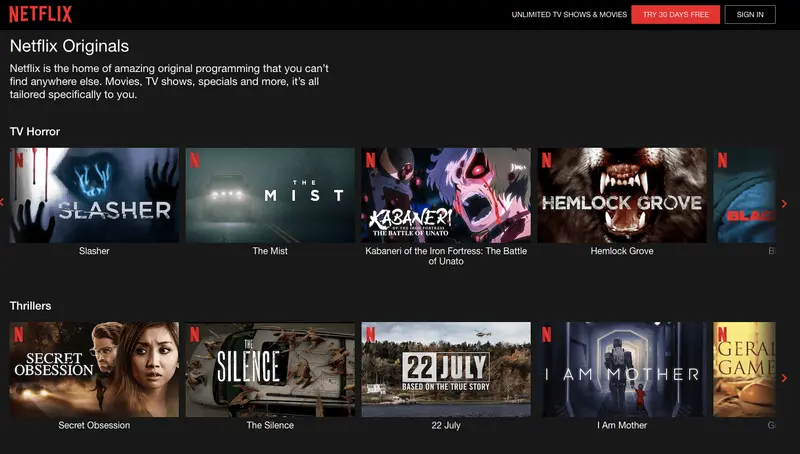
Task: Click the Secret Obsession title text
Action: coord(94,425)
